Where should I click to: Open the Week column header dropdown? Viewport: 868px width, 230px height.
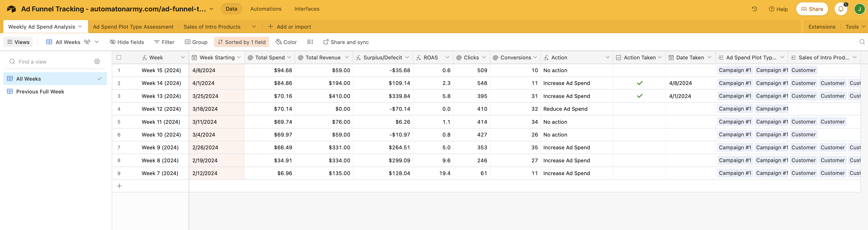tap(183, 57)
